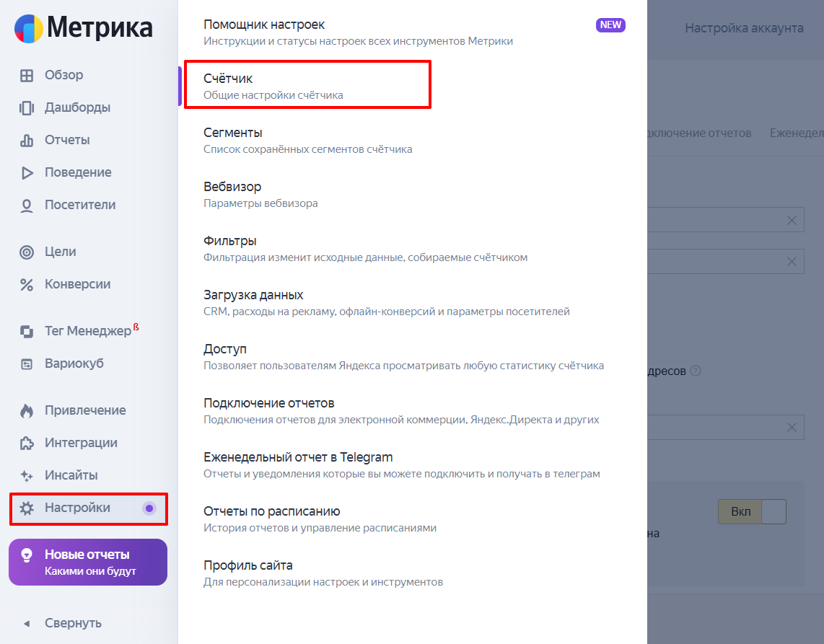Image resolution: width=824 pixels, height=644 pixels.
Task: Click the Поведение play icon
Action: (27, 173)
